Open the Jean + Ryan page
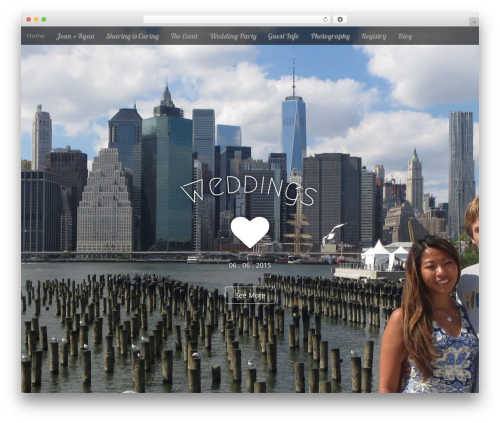This screenshot has height=423, width=500. point(75,36)
